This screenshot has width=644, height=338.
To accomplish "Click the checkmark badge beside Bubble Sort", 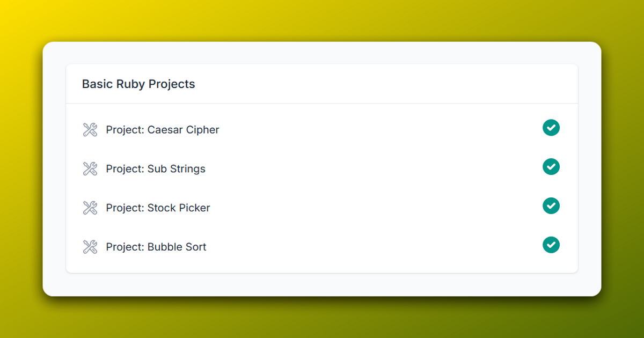I will pos(551,245).
